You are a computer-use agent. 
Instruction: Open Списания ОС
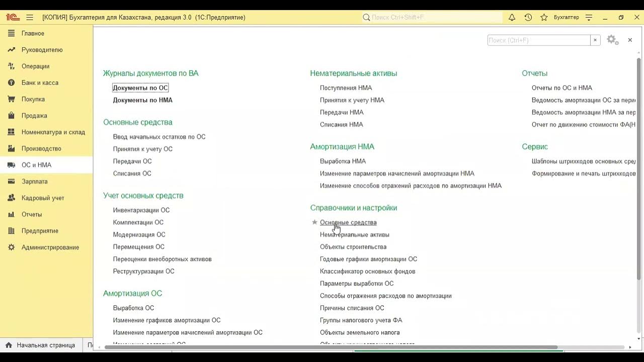pos(132,173)
